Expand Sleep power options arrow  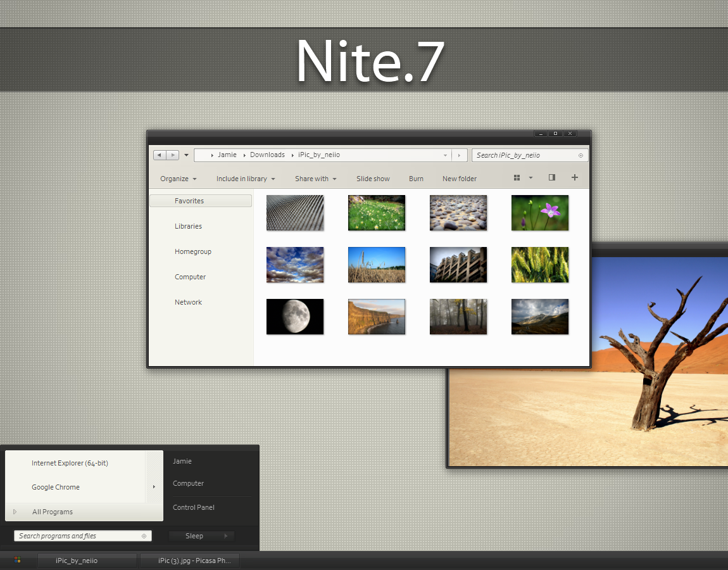226,536
